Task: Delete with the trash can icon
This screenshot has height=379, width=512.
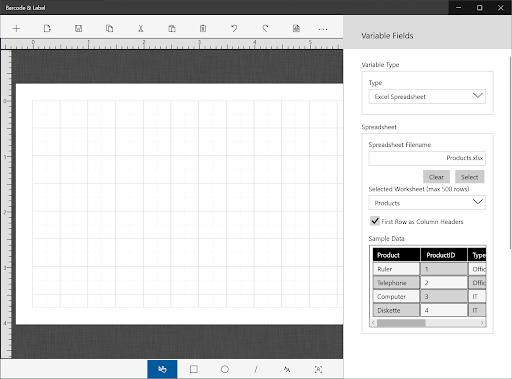Action: [x=203, y=29]
